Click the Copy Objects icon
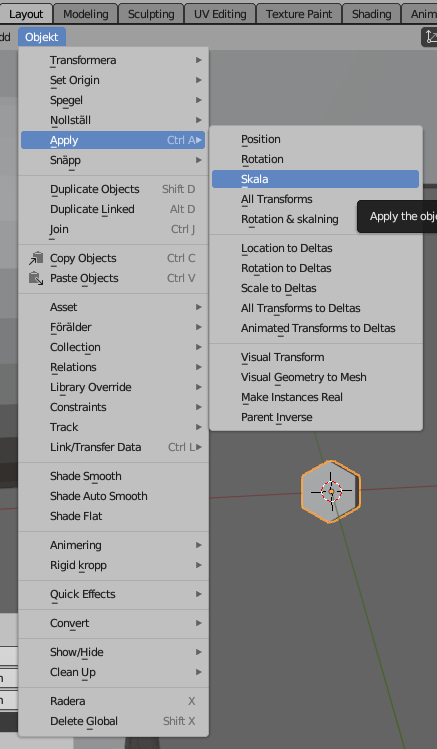Image resolution: width=437 pixels, height=749 pixels. pos(36,258)
